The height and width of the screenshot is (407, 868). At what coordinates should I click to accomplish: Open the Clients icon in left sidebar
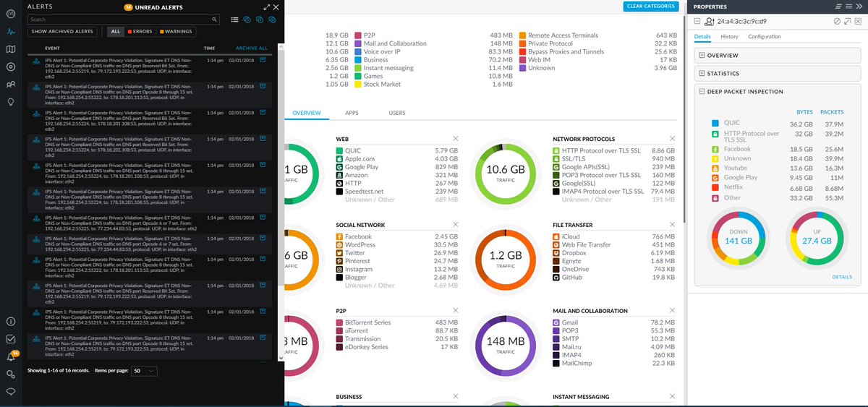pyautogui.click(x=11, y=85)
